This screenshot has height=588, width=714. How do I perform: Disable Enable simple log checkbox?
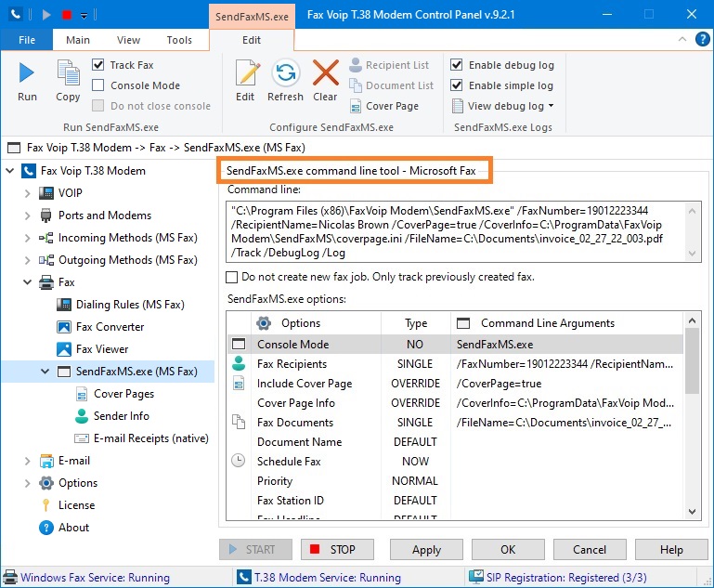pos(457,85)
